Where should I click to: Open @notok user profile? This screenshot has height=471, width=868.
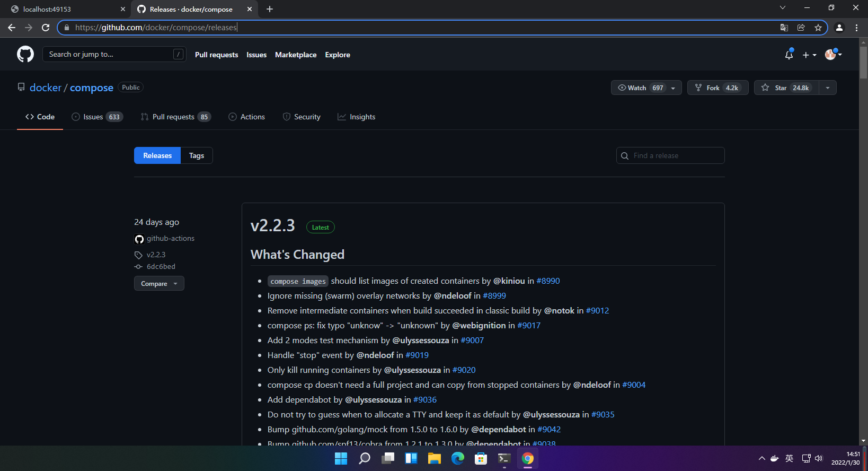click(559, 311)
